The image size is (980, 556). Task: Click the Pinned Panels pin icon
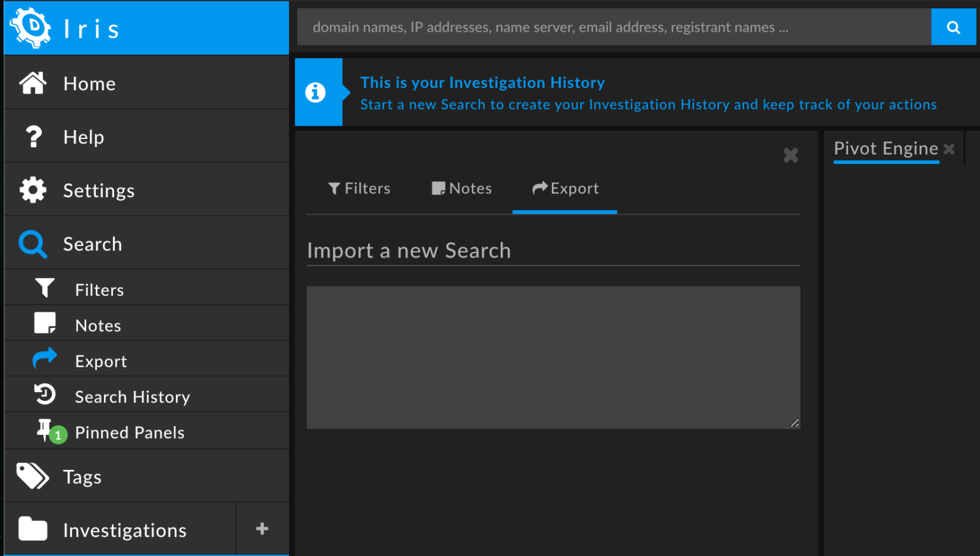pyautogui.click(x=45, y=430)
